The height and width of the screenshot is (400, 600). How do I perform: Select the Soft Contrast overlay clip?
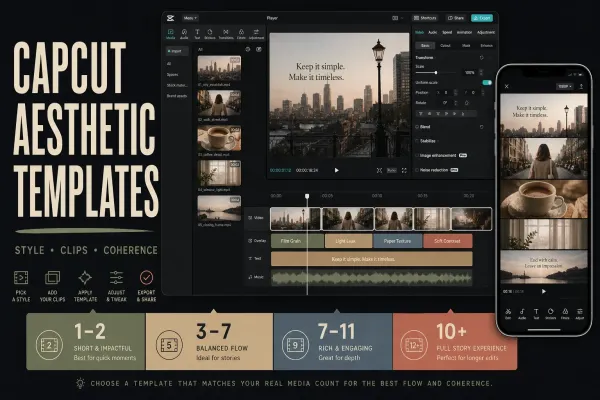point(448,241)
